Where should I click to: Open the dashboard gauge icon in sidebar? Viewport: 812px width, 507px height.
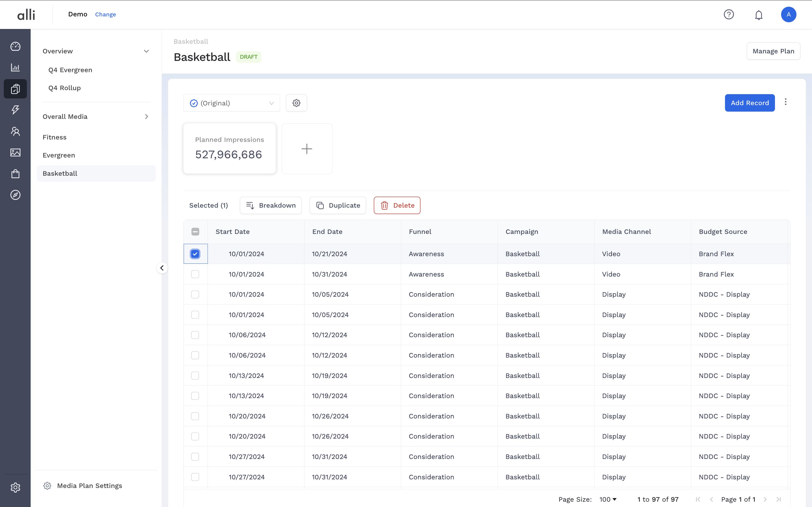[15, 46]
